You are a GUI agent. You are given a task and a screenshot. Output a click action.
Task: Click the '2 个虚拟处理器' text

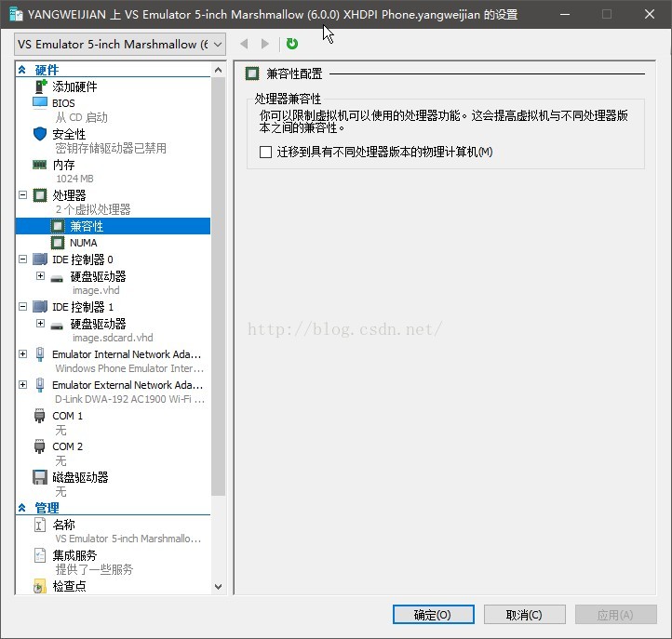pos(93,209)
